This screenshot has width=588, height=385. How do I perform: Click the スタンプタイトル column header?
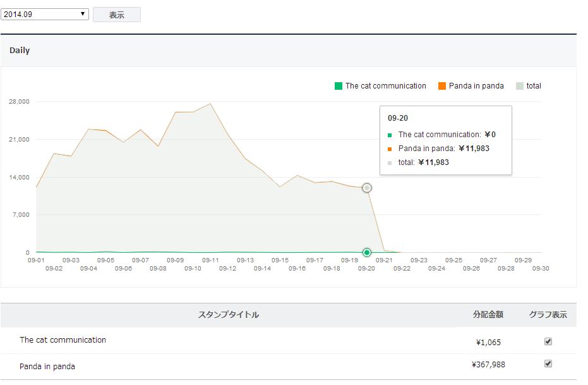pyautogui.click(x=229, y=315)
